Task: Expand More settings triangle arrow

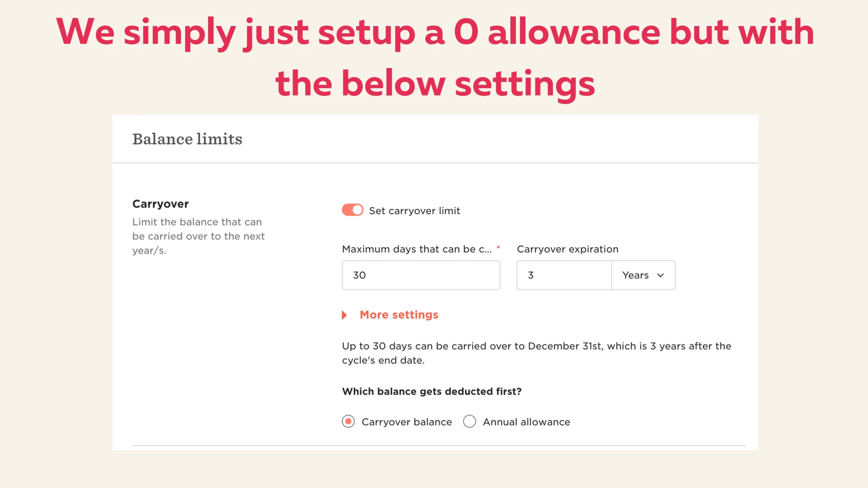Action: pyautogui.click(x=344, y=315)
